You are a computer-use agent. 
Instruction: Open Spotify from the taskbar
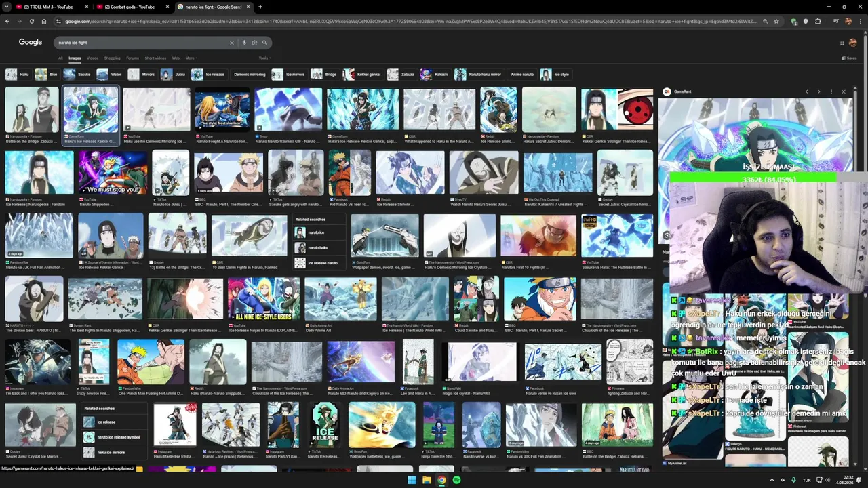456,480
